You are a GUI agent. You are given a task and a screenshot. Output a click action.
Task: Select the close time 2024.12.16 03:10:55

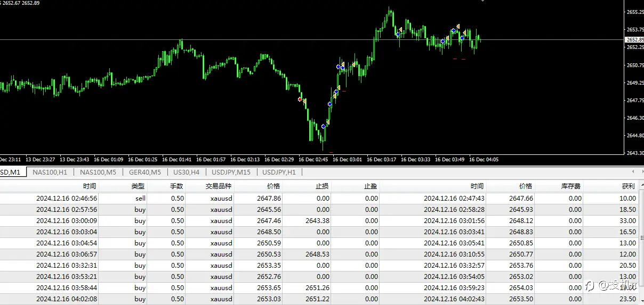point(454,254)
